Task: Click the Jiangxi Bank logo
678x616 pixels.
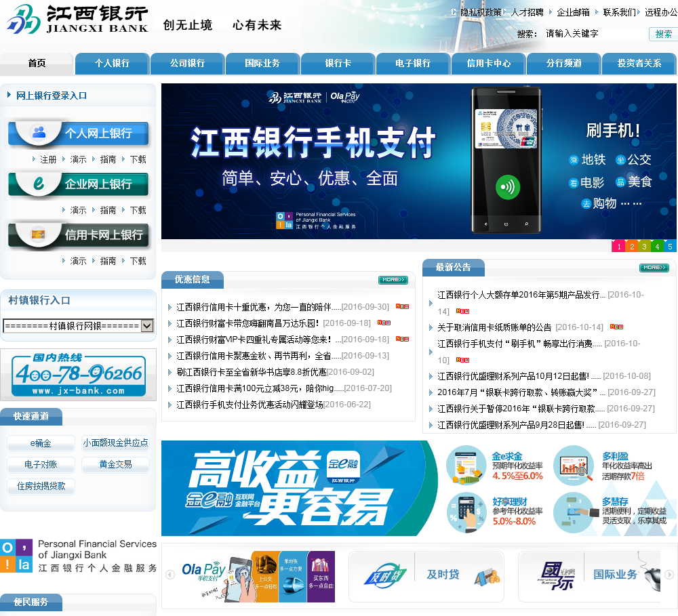Action: click(x=78, y=20)
